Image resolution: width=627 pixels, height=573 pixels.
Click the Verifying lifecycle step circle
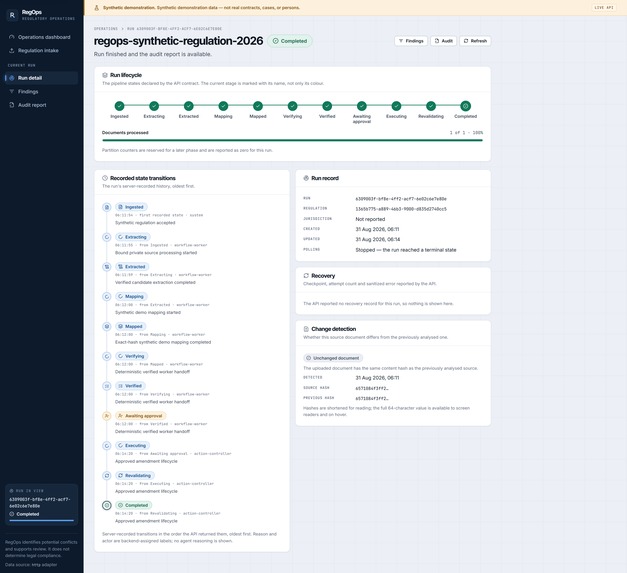tap(292, 106)
